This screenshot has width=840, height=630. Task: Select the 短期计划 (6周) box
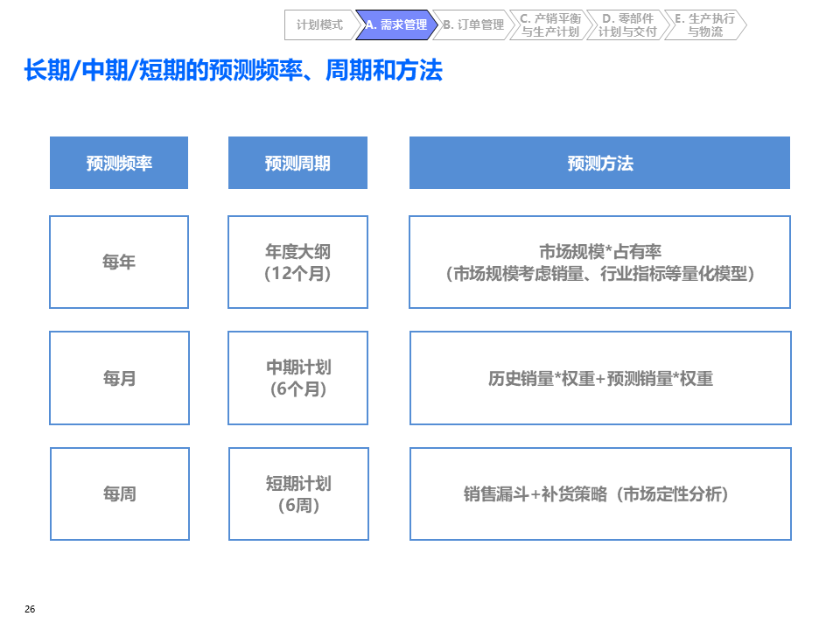coord(299,493)
